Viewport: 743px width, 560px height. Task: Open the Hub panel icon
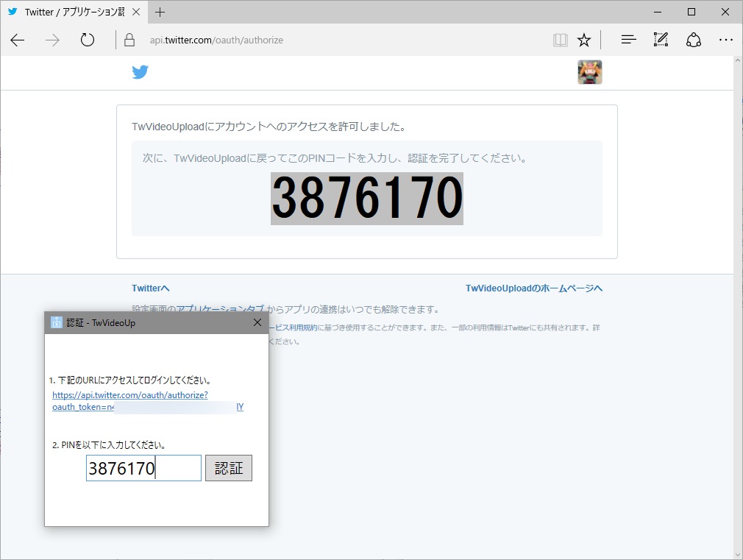[628, 40]
